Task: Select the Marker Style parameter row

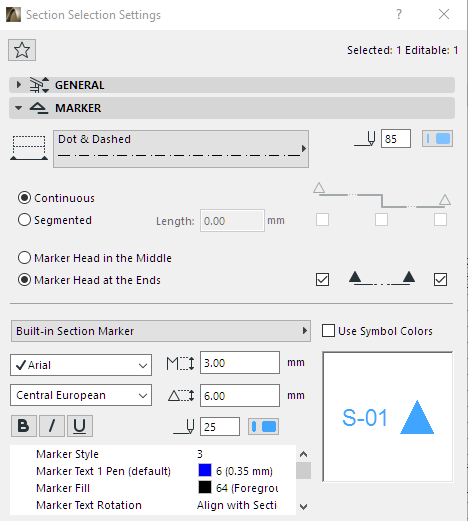Action: point(153,454)
